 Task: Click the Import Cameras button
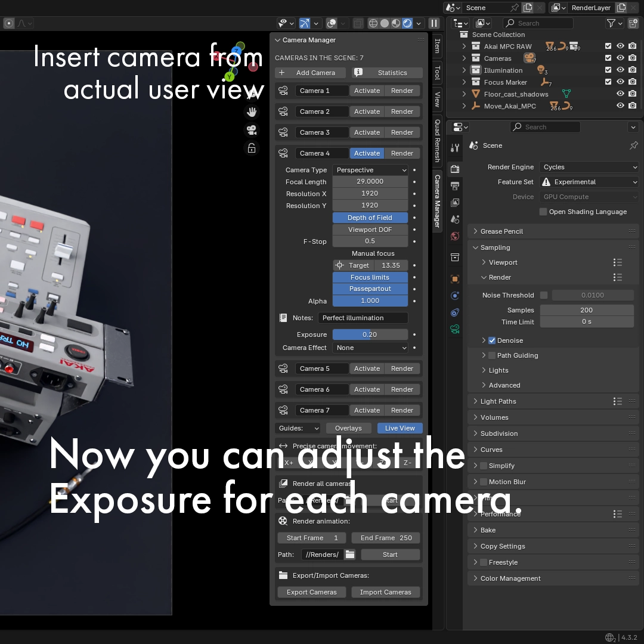pos(386,592)
